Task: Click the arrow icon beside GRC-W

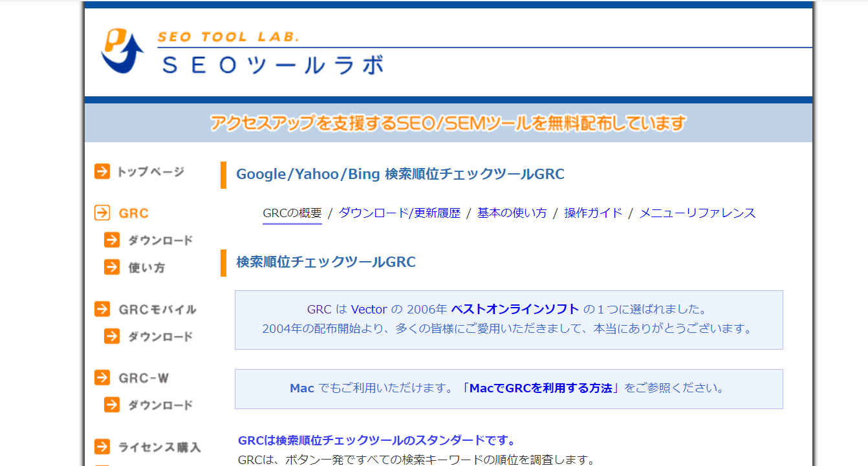Action: (102, 377)
